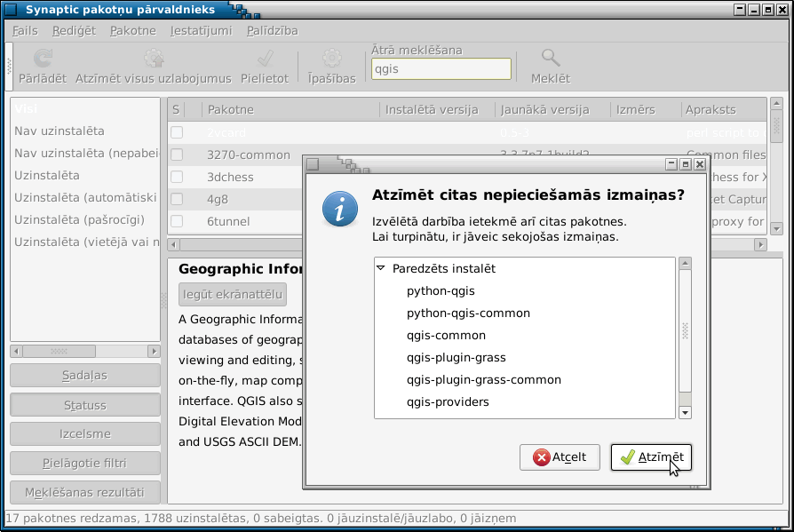This screenshot has width=794, height=532.
Task: Toggle status checkbox for 6tunnel
Action: point(177,221)
